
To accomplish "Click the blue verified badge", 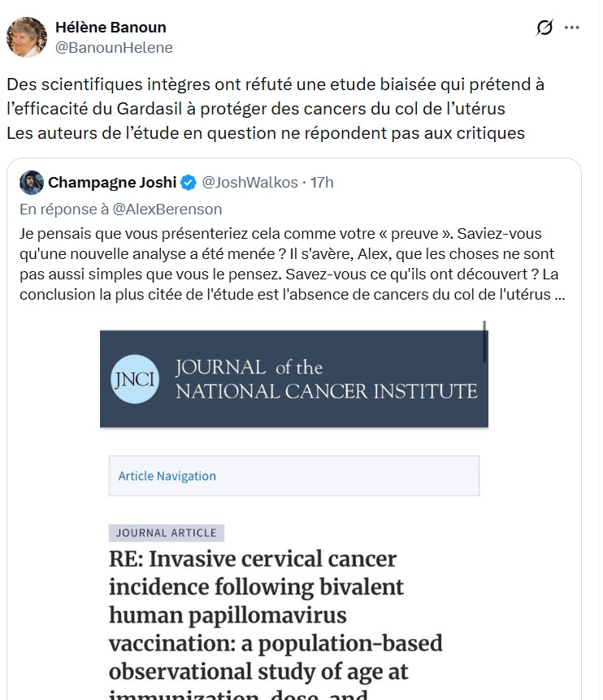I will point(187,182).
